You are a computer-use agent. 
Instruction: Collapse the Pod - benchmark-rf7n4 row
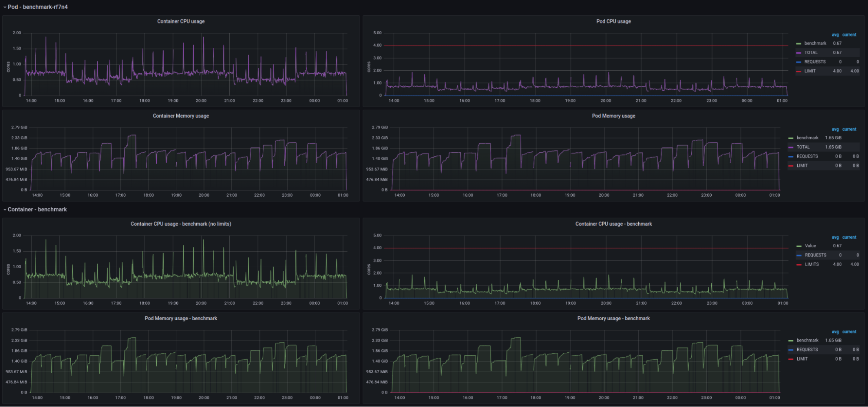[x=36, y=7]
